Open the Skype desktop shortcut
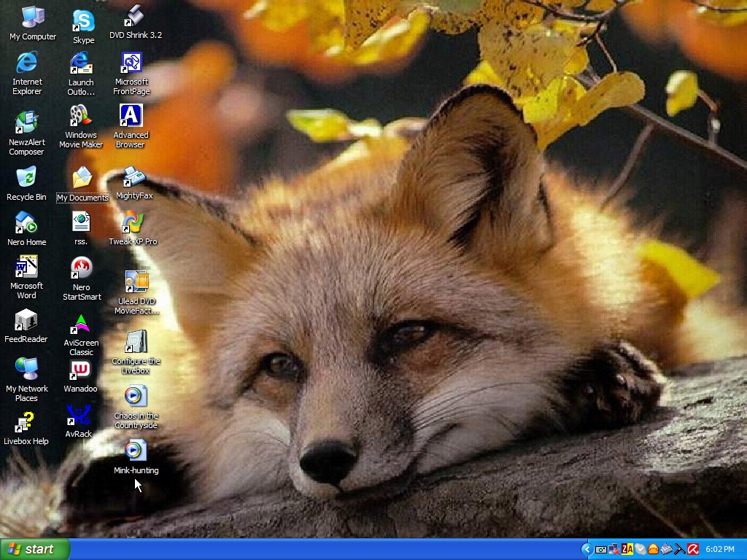747x560 pixels. point(83,21)
